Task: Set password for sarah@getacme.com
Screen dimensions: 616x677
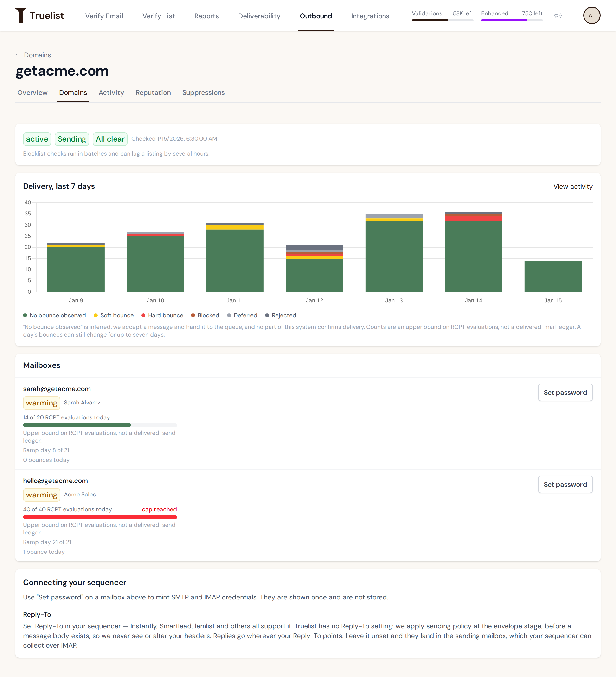Action: (565, 392)
